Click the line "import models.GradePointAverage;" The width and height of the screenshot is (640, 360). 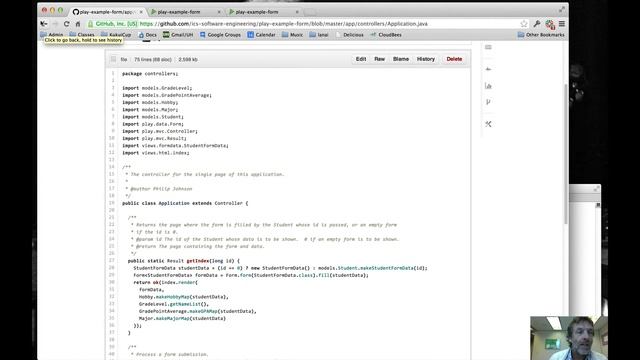tap(167, 95)
